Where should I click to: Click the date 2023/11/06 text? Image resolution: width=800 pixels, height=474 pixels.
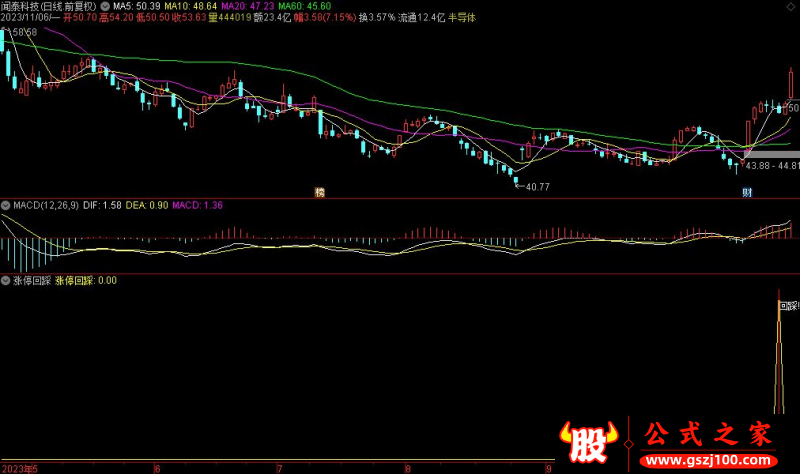[x=26, y=17]
